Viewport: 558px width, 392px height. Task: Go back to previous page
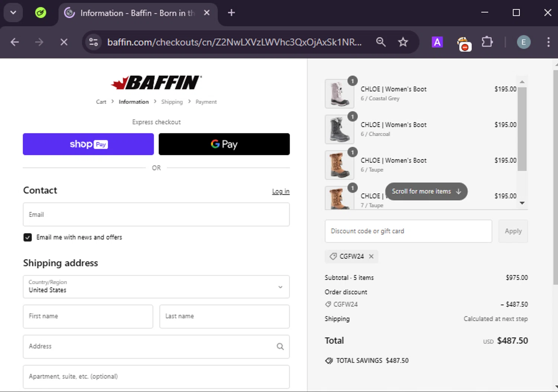click(15, 42)
